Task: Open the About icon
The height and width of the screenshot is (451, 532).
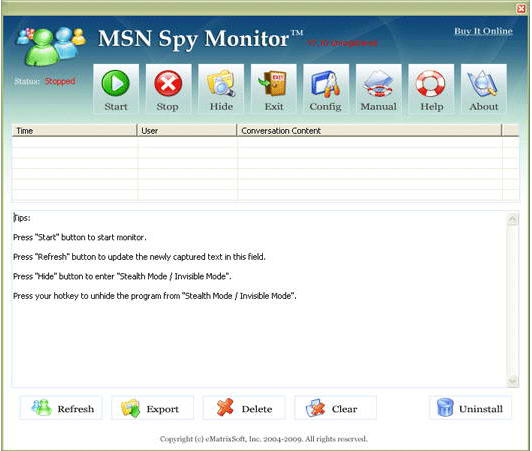Action: (x=483, y=89)
